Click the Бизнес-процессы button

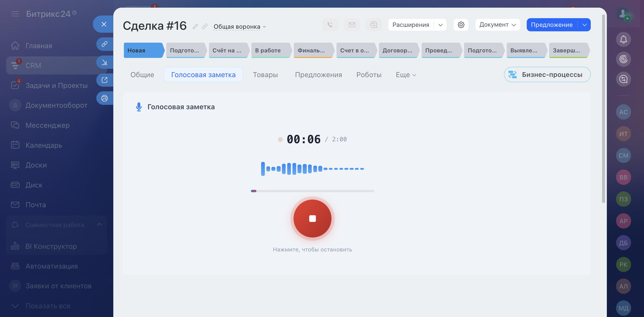(547, 75)
